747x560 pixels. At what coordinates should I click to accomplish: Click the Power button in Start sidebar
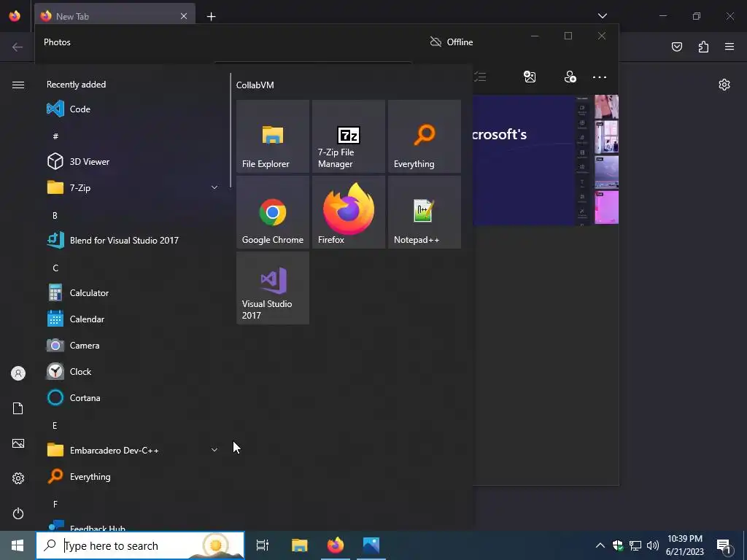coord(18,513)
